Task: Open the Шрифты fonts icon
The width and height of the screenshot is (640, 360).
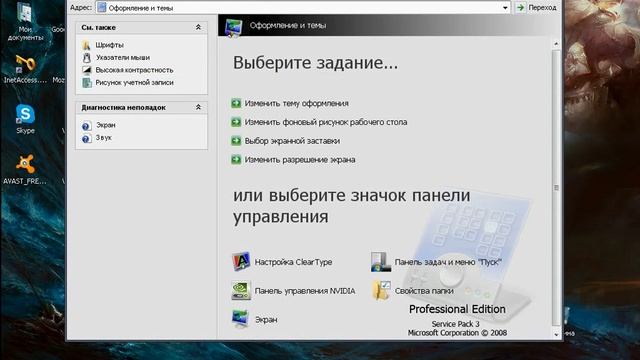Action: point(86,45)
